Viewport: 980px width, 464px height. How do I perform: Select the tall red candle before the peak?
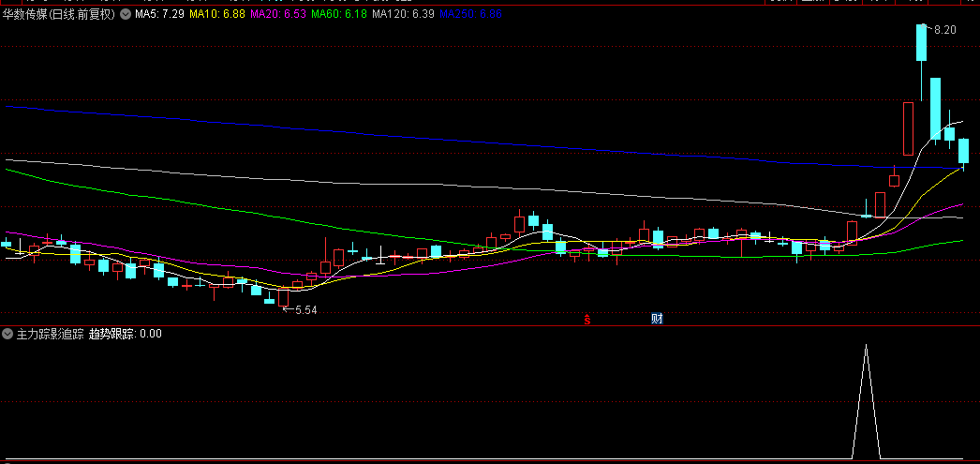[908, 128]
